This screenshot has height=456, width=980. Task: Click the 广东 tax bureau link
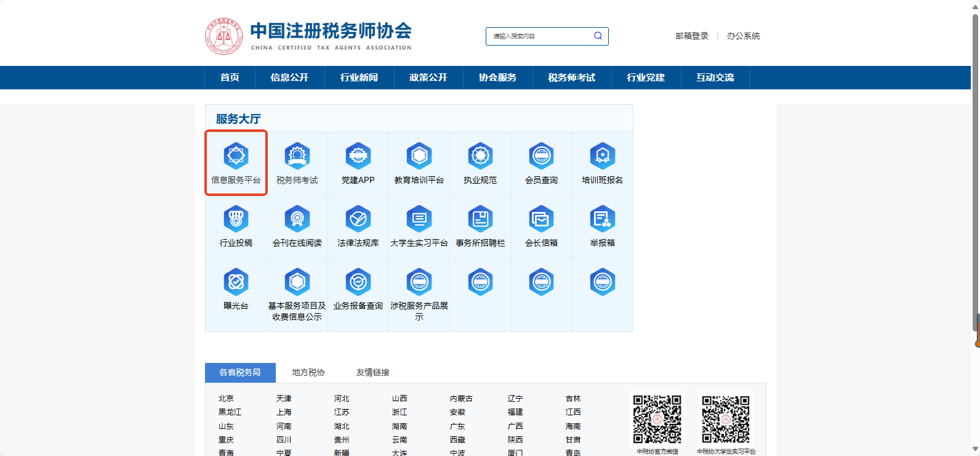[x=457, y=426]
